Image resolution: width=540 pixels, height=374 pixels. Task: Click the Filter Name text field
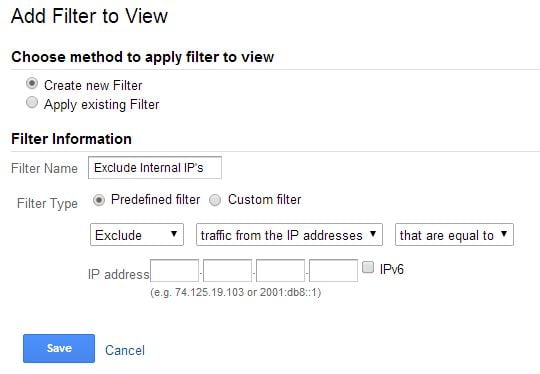click(x=155, y=168)
